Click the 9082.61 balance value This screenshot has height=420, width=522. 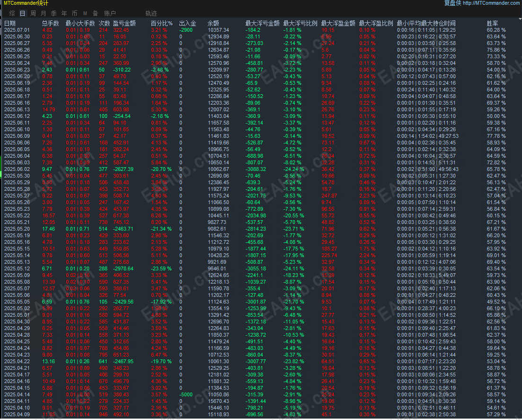217,229
